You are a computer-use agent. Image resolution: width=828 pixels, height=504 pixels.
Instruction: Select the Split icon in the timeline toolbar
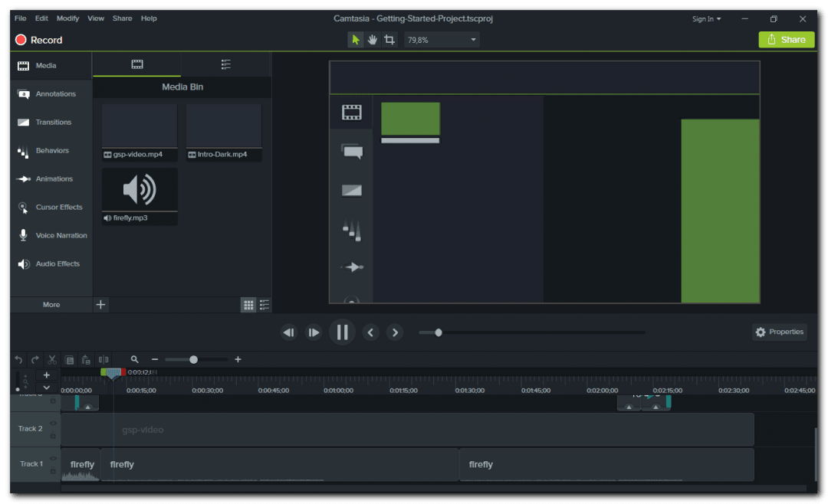[x=104, y=359]
